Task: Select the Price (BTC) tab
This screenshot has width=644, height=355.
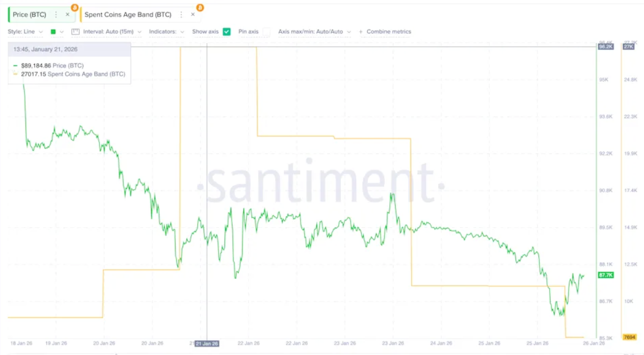Action: point(31,14)
